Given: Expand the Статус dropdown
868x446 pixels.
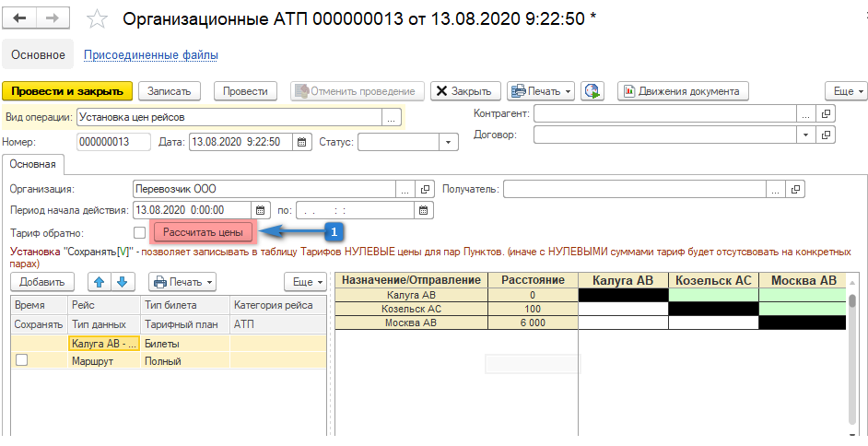Looking at the screenshot, I should 448,142.
